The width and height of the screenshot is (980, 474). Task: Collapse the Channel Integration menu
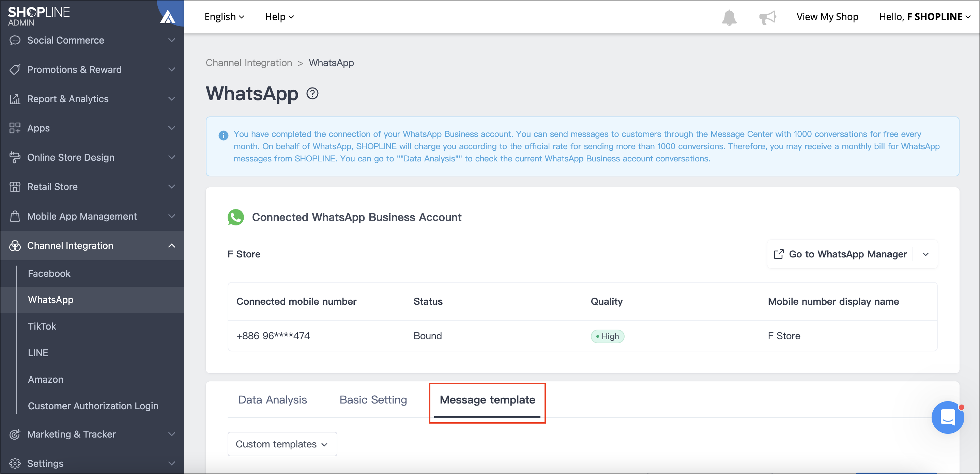(x=172, y=246)
